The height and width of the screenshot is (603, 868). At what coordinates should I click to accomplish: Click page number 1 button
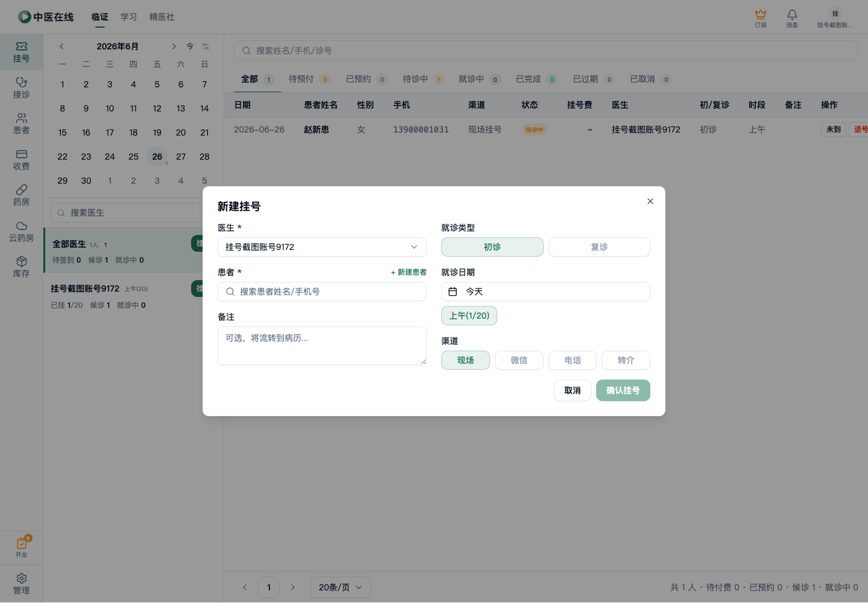point(269,587)
